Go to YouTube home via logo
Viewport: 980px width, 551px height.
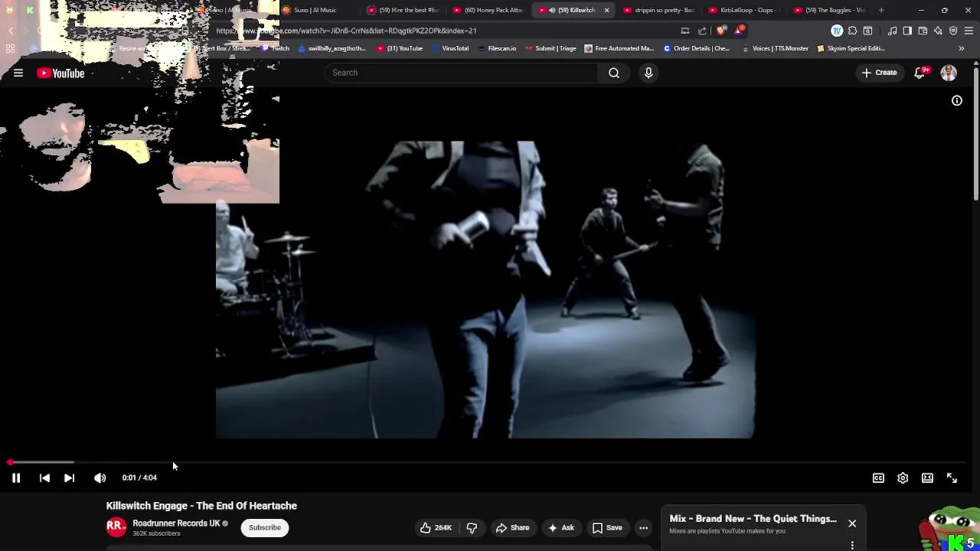(60, 73)
